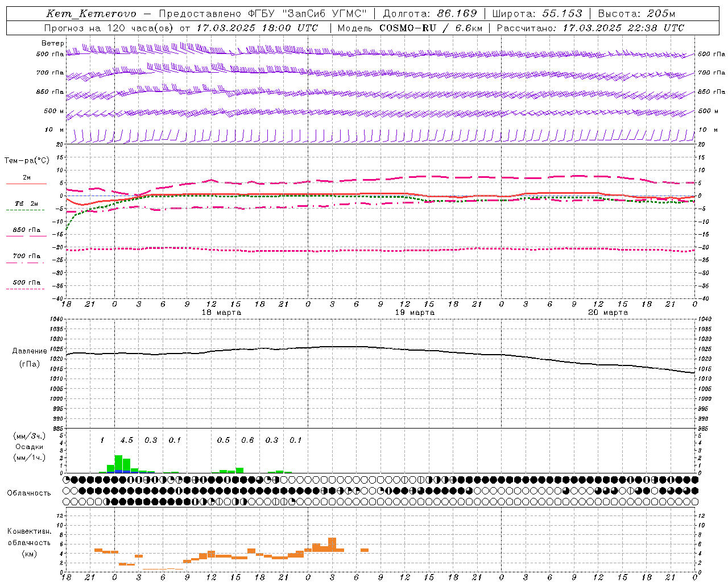The image size is (728, 582).
Task: Click the 'Модель COSMO-RU / 6.6км' model label
Action: [410, 28]
